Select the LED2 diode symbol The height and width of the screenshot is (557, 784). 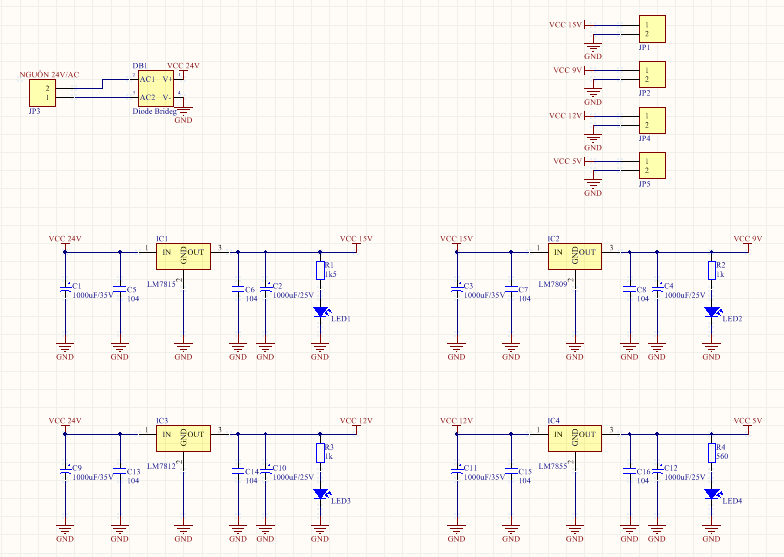(x=713, y=312)
